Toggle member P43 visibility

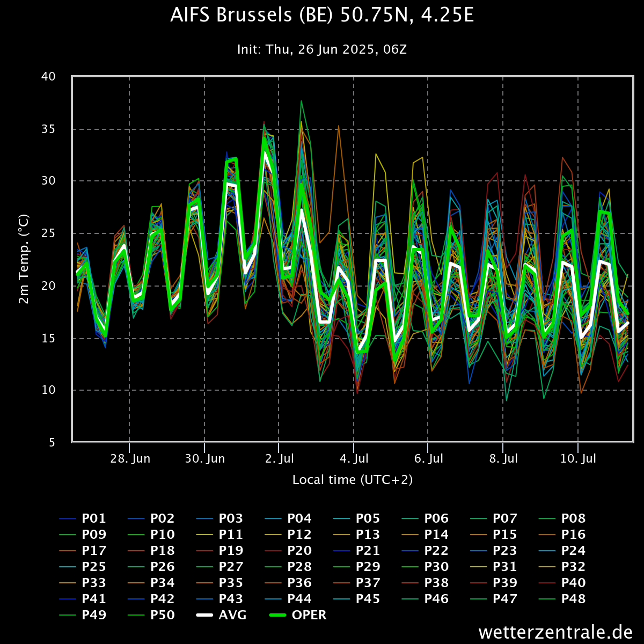tap(220, 599)
